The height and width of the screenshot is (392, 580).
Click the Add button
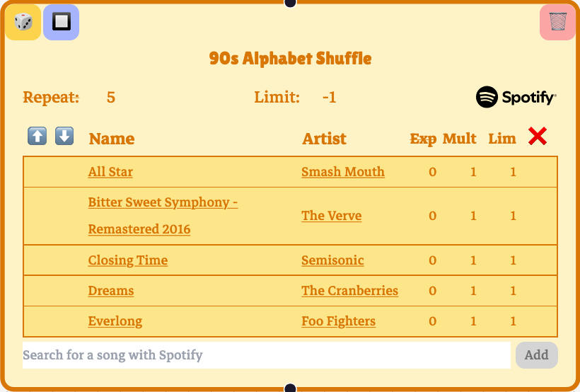pyautogui.click(x=536, y=355)
